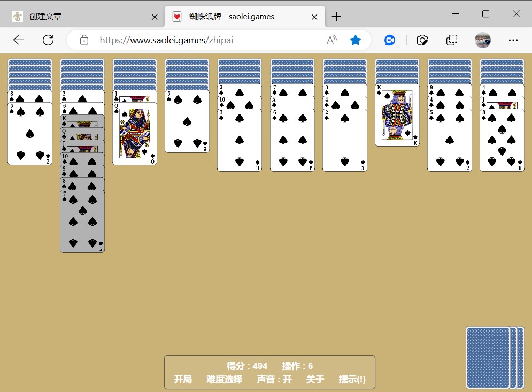This screenshot has height=392, width=532.
Task: Select the Queen of spades face card
Action: (135, 133)
